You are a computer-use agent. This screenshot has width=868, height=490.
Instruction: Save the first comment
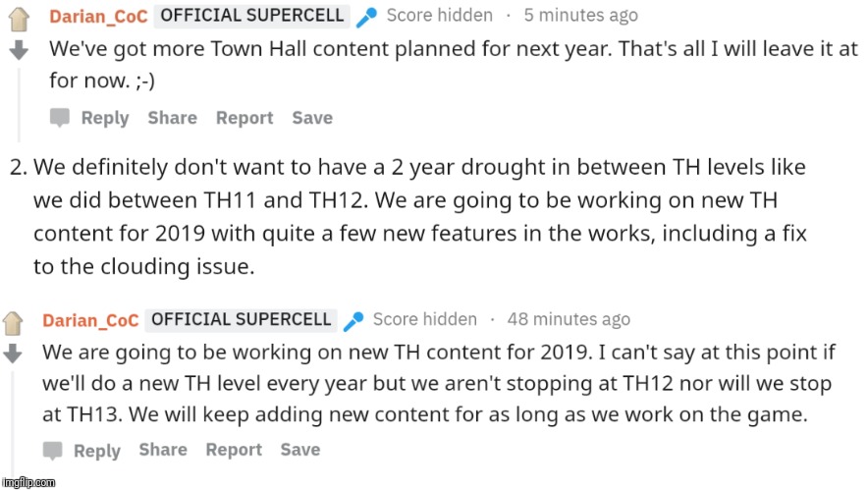click(312, 118)
